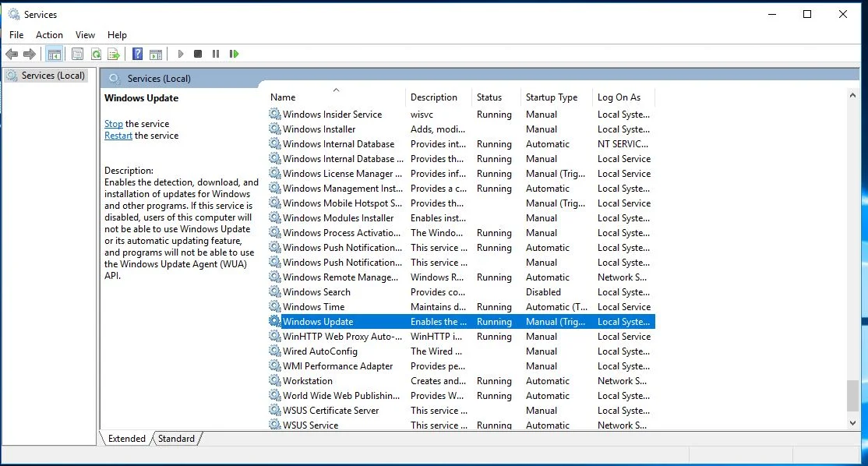Click the Stop Service square icon
Image resolution: width=868 pixels, height=466 pixels.
click(198, 54)
